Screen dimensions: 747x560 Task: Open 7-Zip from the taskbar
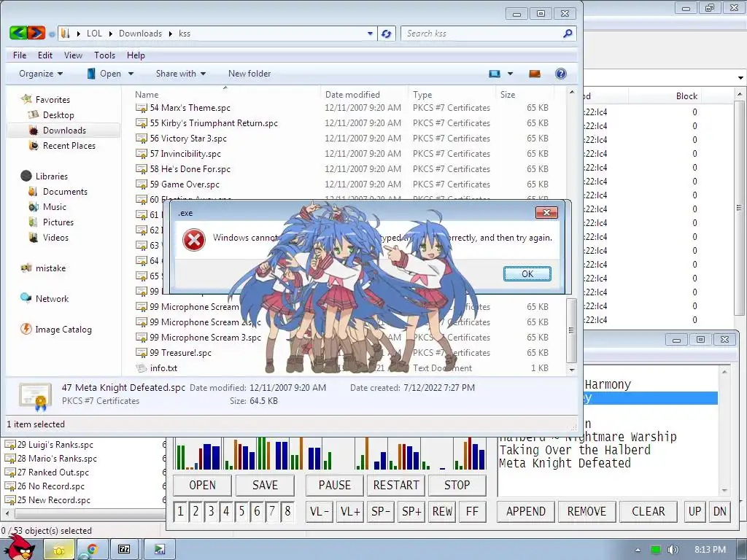[124, 550]
